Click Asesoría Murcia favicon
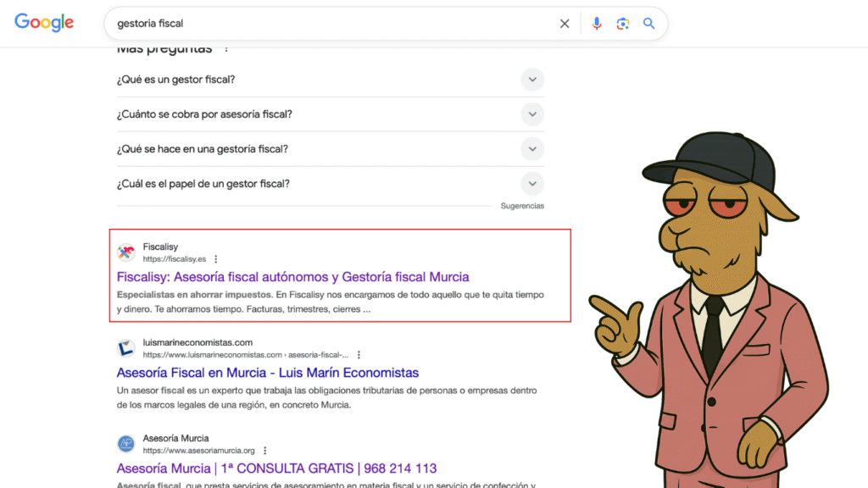 [x=126, y=444]
